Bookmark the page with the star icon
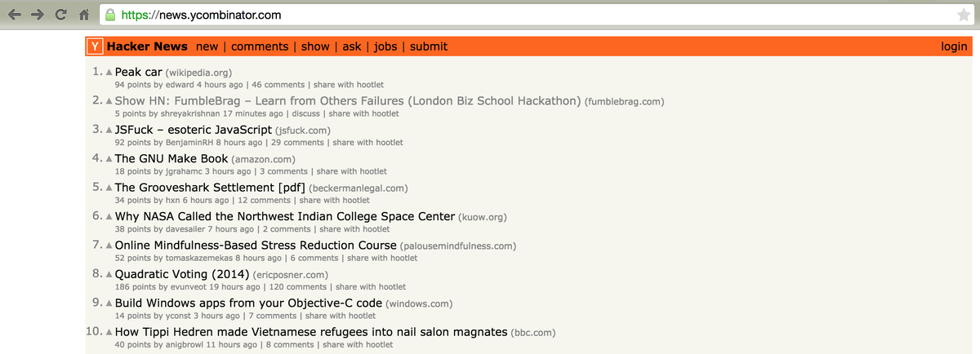 pos(964,15)
